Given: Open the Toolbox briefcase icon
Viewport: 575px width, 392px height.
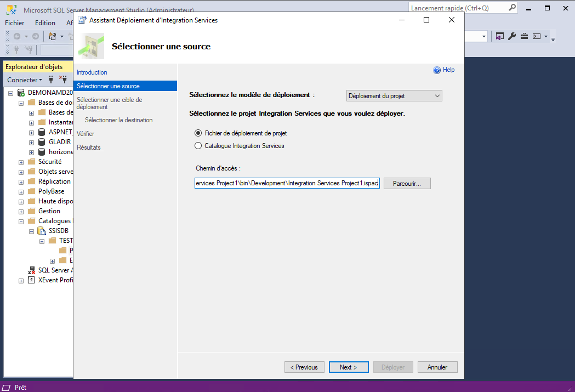Looking at the screenshot, I should [525, 36].
